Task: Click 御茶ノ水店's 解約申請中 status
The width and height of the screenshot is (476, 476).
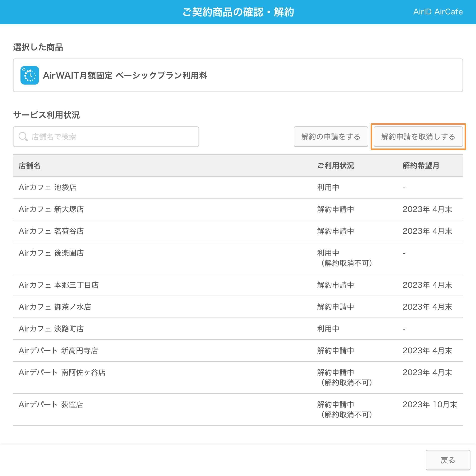Action: [x=336, y=307]
